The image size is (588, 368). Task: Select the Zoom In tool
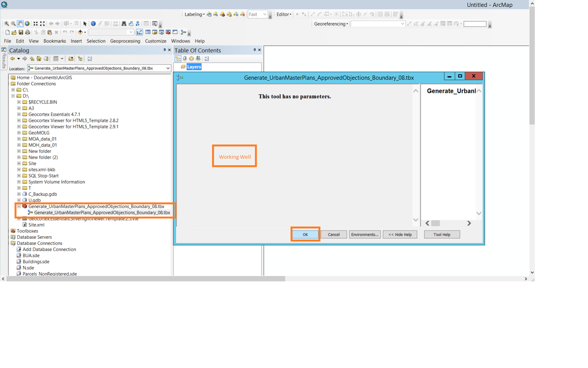click(7, 24)
